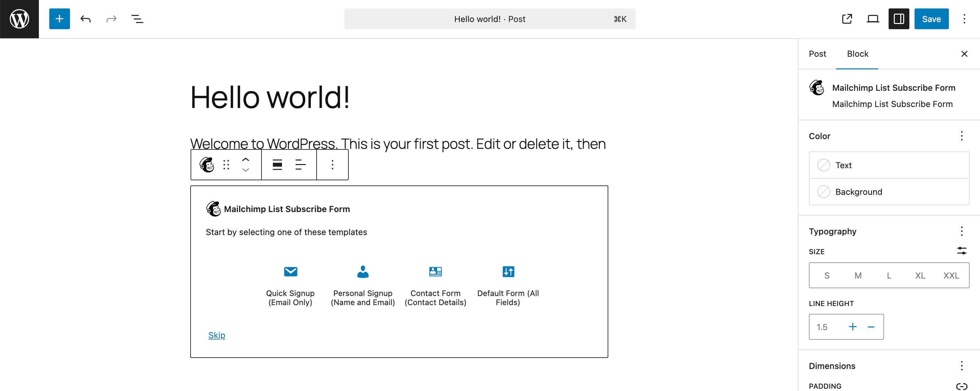The width and height of the screenshot is (980, 391).
Task: Open Typography options menu
Action: click(961, 231)
